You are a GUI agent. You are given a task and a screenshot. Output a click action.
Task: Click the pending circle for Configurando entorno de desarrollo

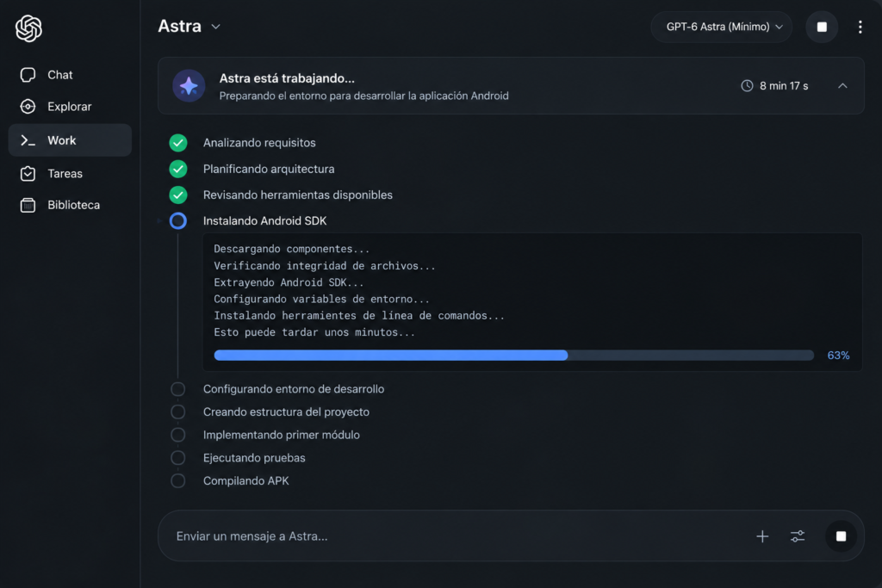tap(177, 389)
